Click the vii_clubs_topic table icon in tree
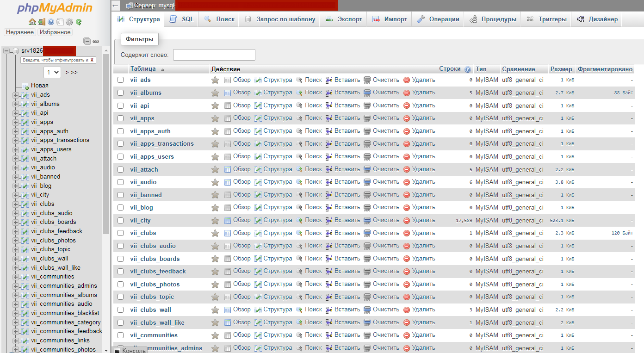 pos(25,249)
